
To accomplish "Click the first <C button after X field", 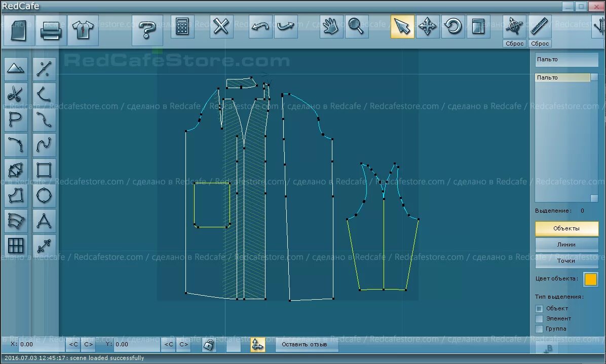I will [x=73, y=344].
